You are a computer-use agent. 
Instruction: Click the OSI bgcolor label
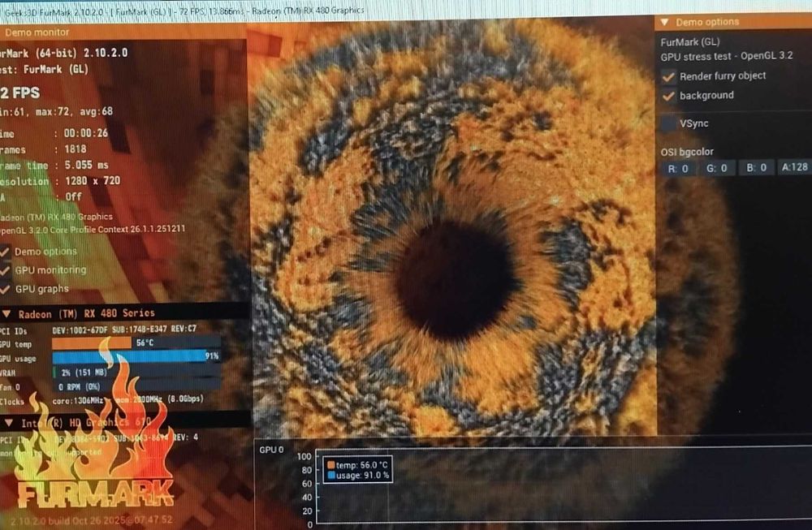tap(687, 152)
